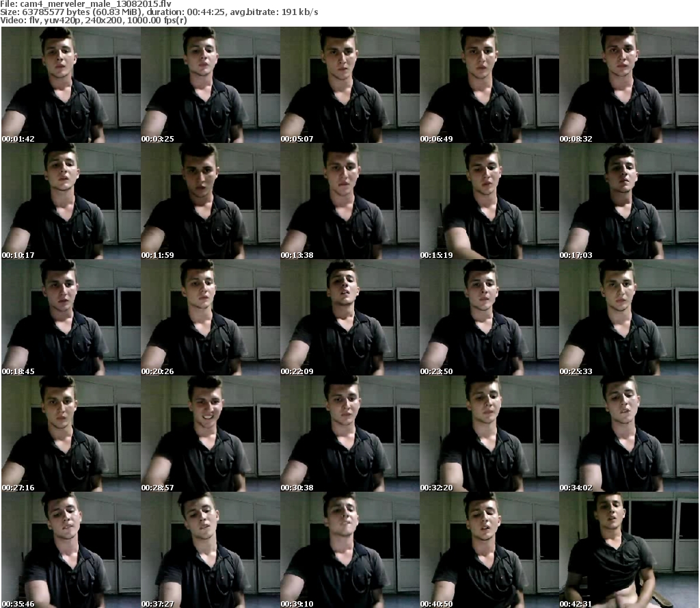The width and height of the screenshot is (700, 608).
Task: Choose the frame at 00:34:02
Action: coord(629,434)
